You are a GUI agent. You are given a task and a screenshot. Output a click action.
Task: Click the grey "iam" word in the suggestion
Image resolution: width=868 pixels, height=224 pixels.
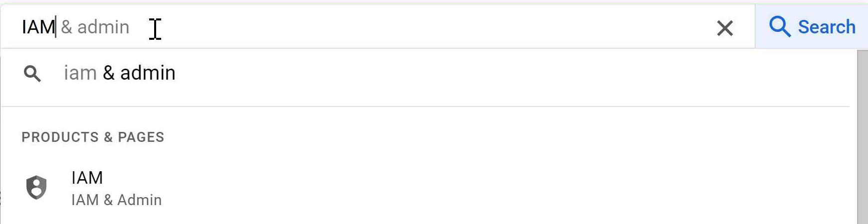click(x=80, y=73)
